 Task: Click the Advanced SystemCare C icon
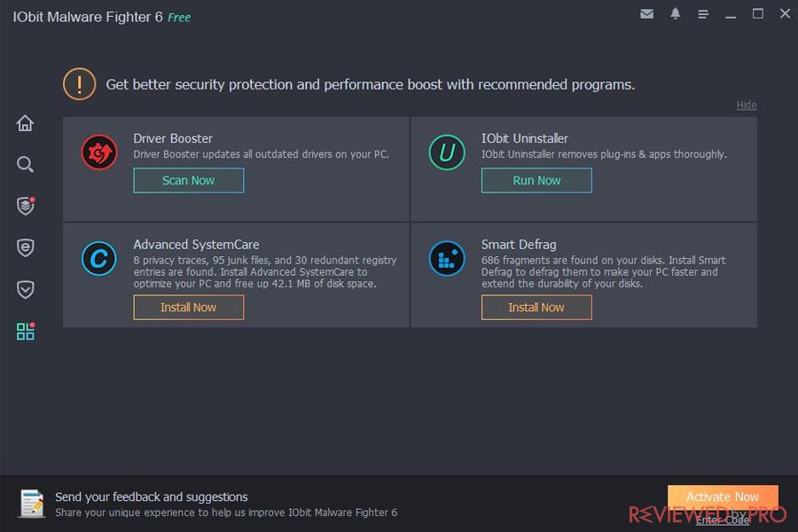[98, 259]
